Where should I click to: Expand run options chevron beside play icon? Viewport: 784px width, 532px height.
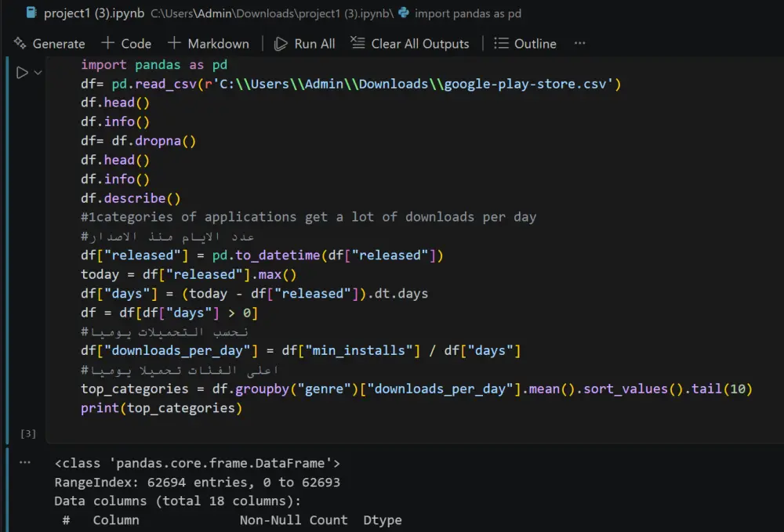[38, 73]
